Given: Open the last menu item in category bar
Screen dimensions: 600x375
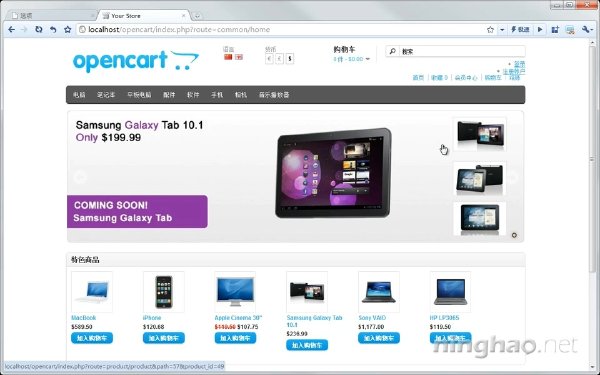Looking at the screenshot, I should pyautogui.click(x=274, y=95).
